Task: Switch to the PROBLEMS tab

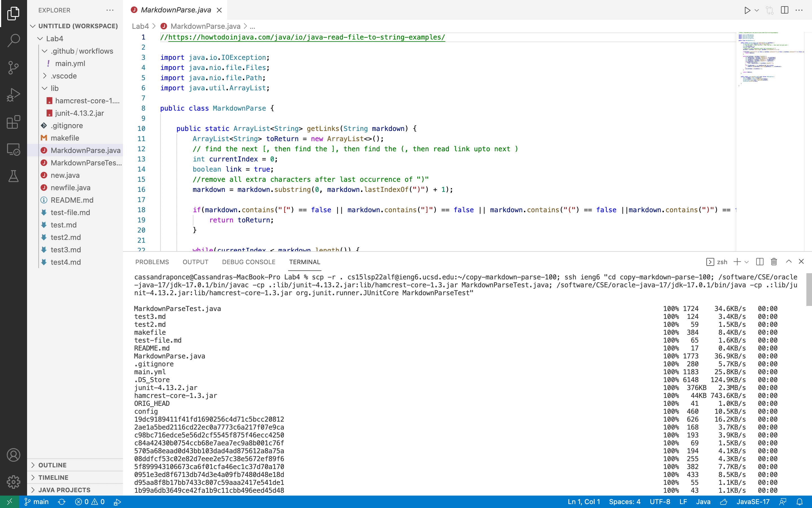Action: tap(152, 262)
